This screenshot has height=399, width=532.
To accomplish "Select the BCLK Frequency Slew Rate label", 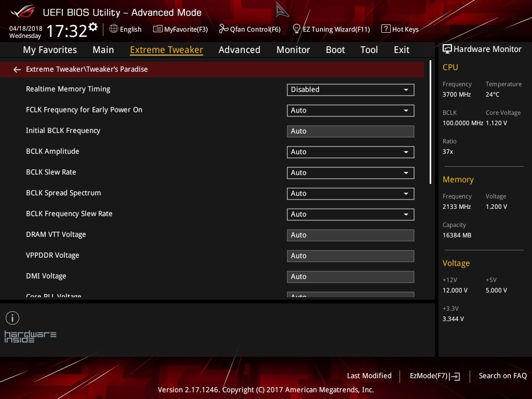I will [x=69, y=214].
